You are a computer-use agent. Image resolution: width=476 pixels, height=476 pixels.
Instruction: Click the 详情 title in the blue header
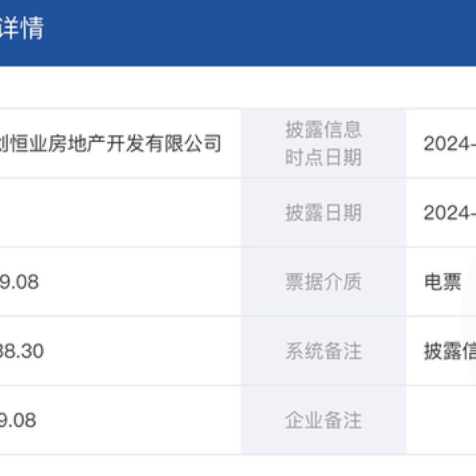tap(21, 29)
